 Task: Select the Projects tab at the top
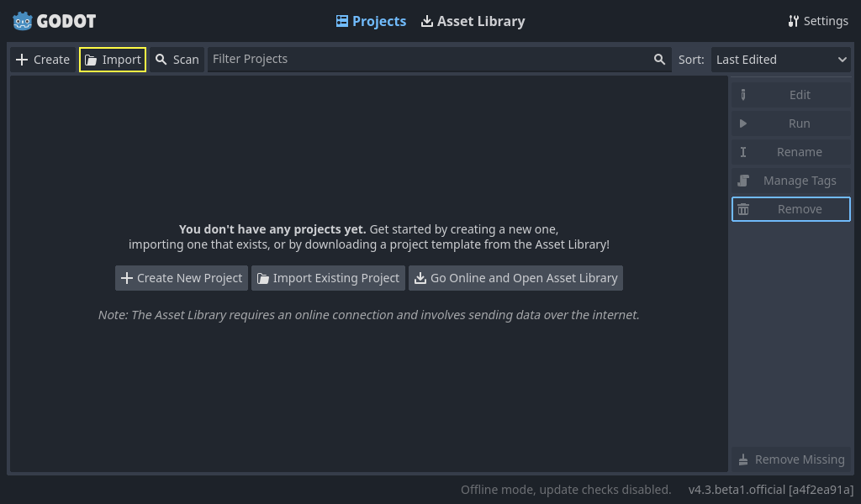(371, 21)
